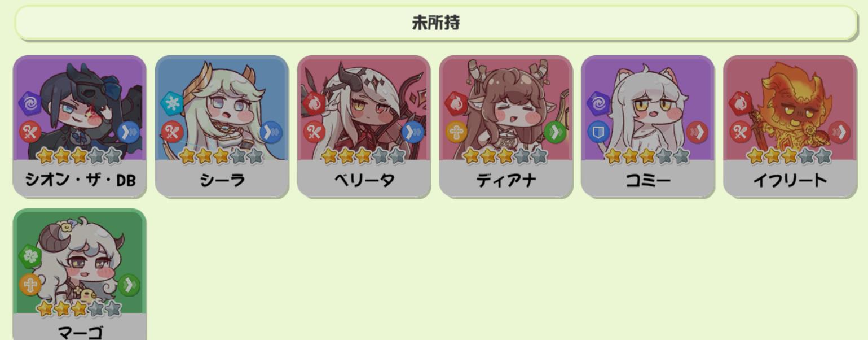Click the fire element icon on ベリータ
This screenshot has width=868, height=340.
(x=313, y=103)
